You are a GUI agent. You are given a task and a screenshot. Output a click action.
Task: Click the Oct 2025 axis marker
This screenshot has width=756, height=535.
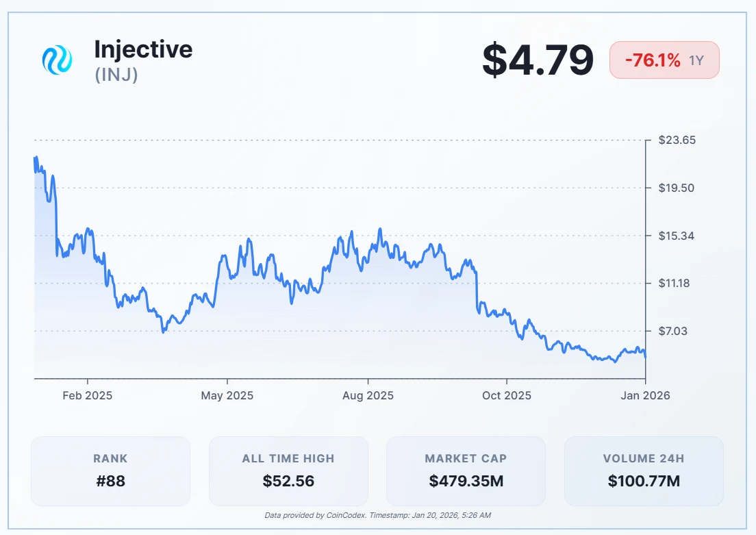pos(506,395)
